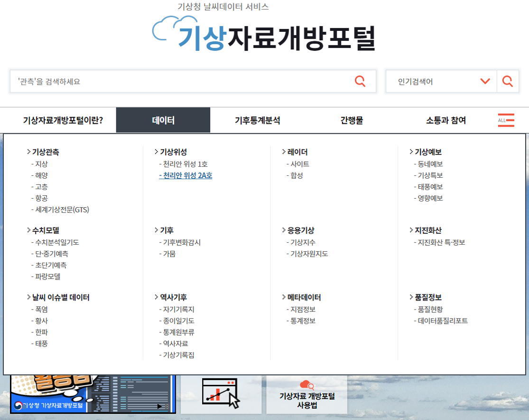Open 한파 issue data
Viewport: 529px width, 420px height.
pyautogui.click(x=40, y=332)
